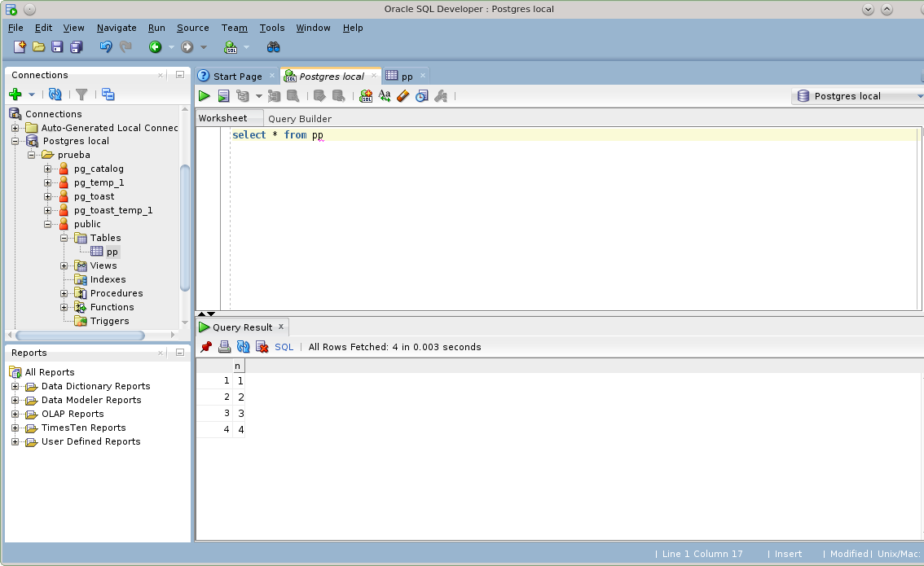
Task: Click the Explain Plan icon
Action: 243,96
